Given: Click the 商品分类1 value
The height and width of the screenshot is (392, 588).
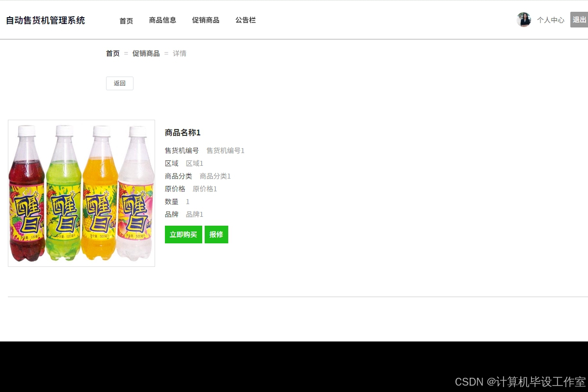Looking at the screenshot, I should tap(215, 176).
